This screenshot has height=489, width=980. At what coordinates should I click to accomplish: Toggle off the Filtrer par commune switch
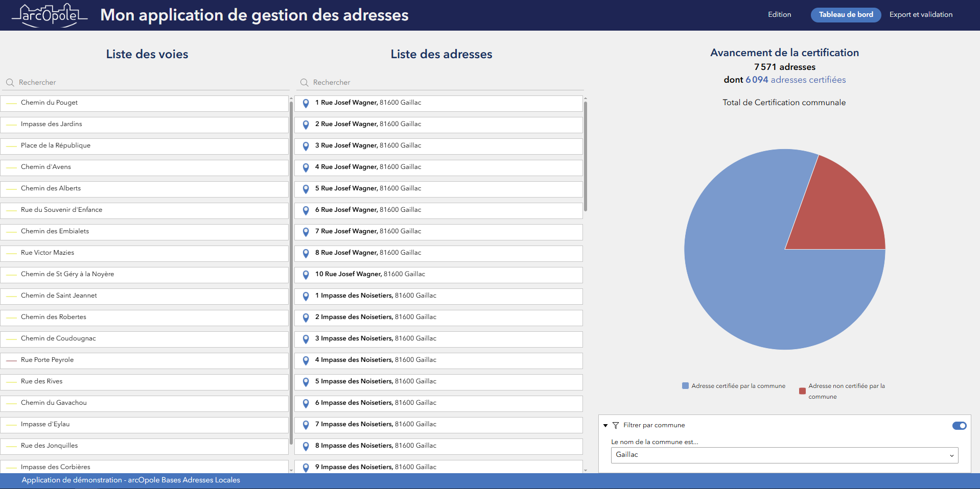(959, 426)
